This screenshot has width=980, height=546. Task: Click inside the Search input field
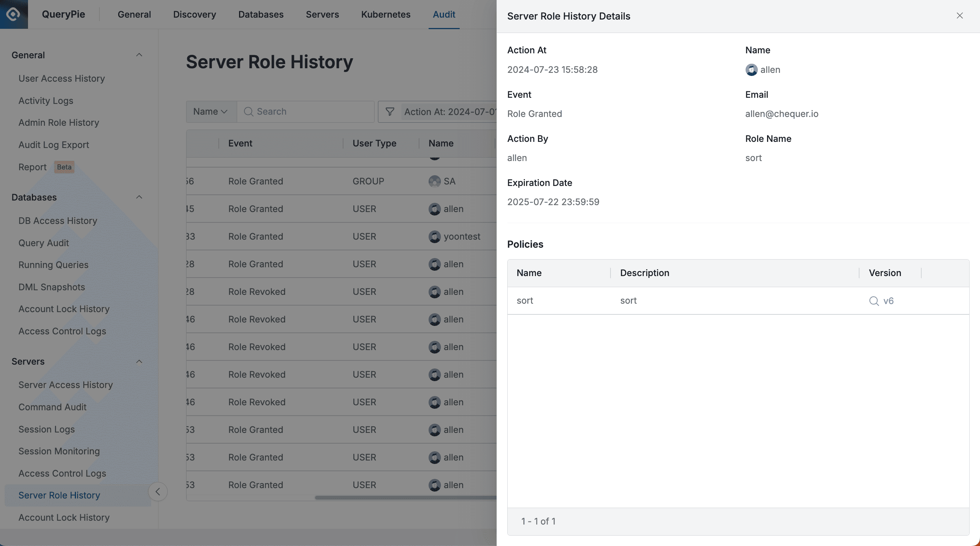point(307,112)
